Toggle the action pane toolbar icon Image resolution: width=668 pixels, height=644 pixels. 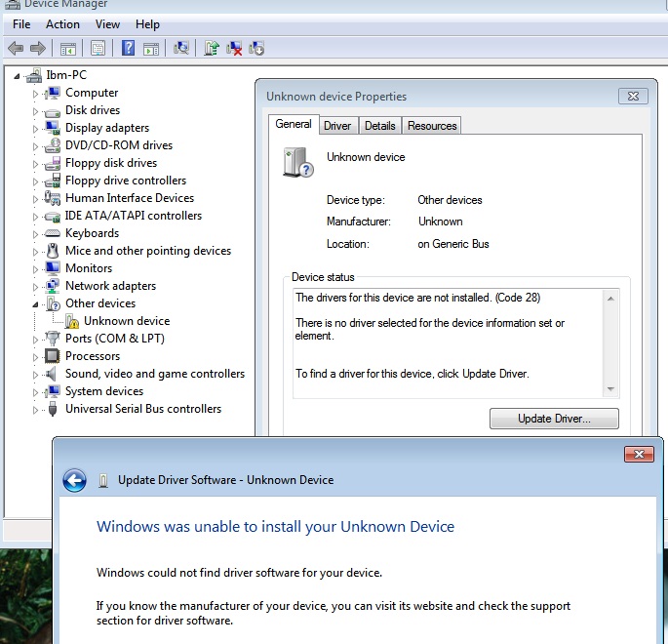151,49
